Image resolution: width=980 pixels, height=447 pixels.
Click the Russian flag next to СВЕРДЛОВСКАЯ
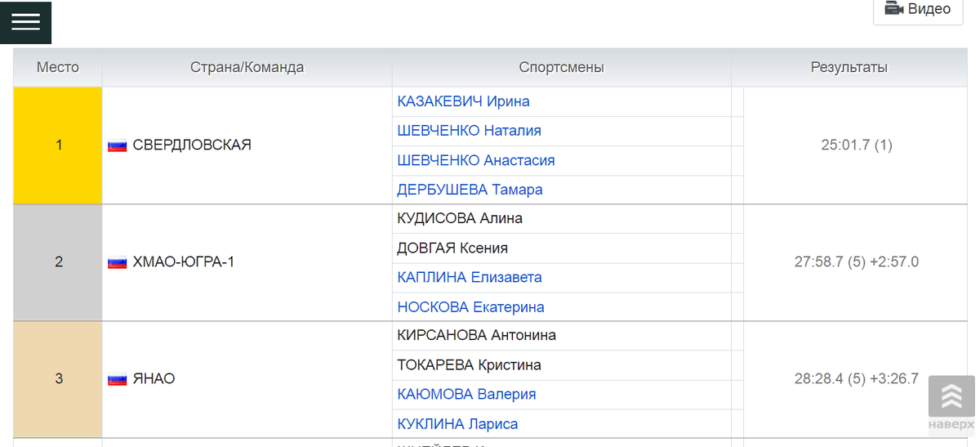pos(118,145)
